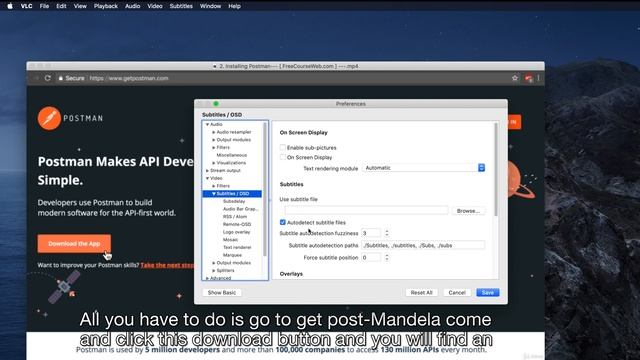
Task: Open the Apple menu
Action: (x=10, y=6)
